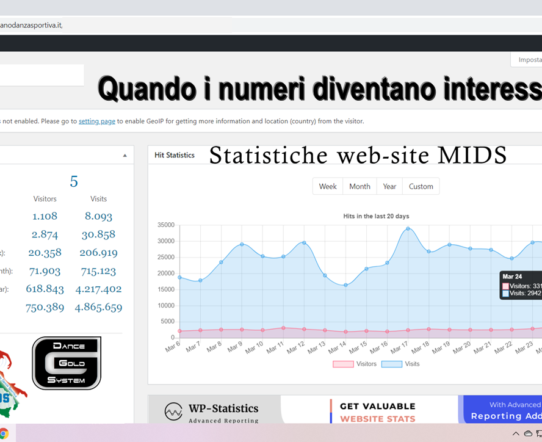Click the Mar 9 visits data point
Screen dimensions: 542x442
242,244
